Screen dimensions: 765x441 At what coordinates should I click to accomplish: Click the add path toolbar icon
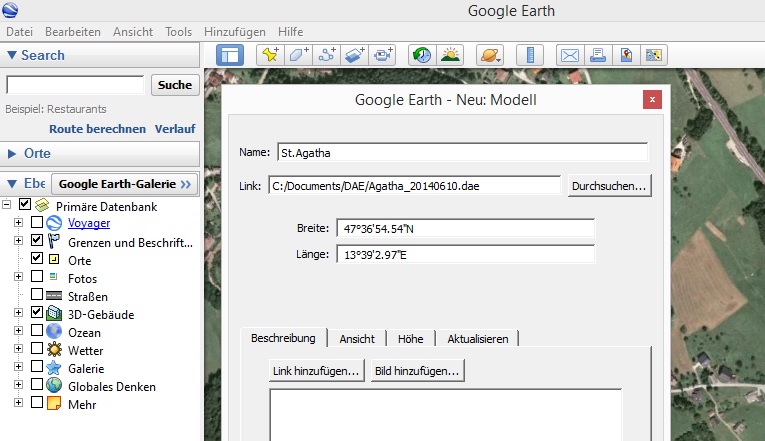(327, 55)
